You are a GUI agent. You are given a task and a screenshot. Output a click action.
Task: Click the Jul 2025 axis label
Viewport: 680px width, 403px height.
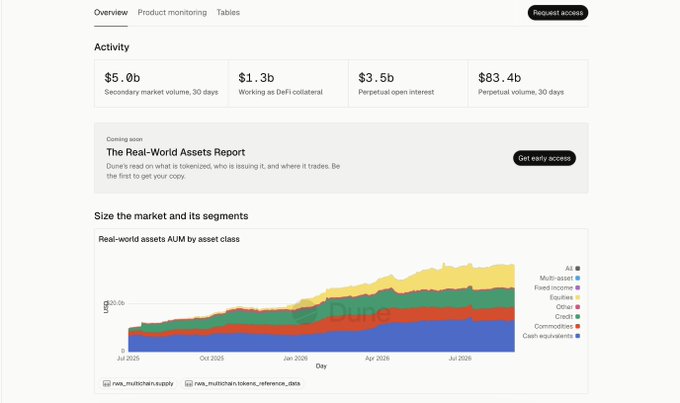128,358
